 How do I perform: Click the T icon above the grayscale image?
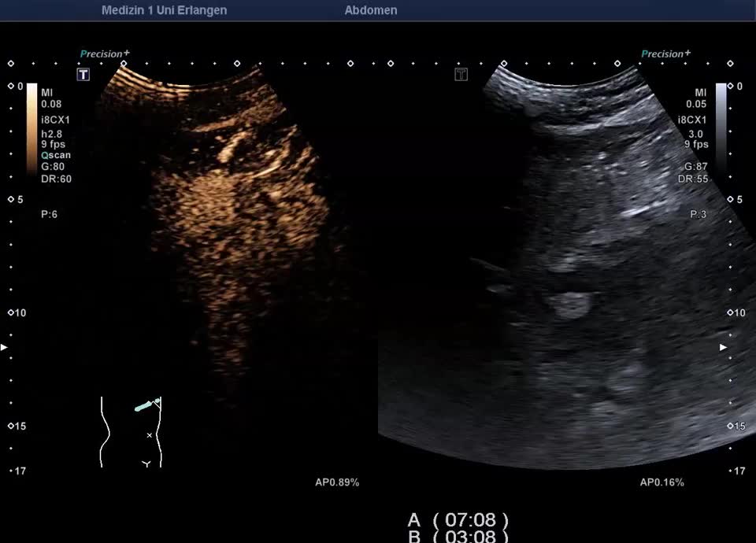(x=461, y=75)
